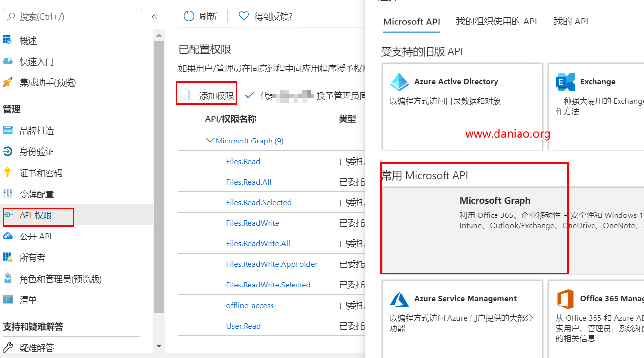Screen dimensions: 644x358
Task: Click the Azure Service Management logo
Action: [x=399, y=299]
